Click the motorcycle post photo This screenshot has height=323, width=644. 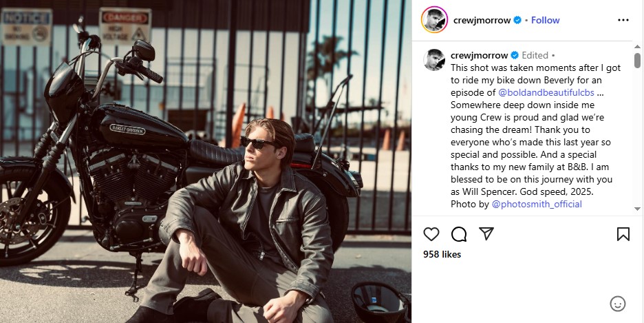coord(205,161)
